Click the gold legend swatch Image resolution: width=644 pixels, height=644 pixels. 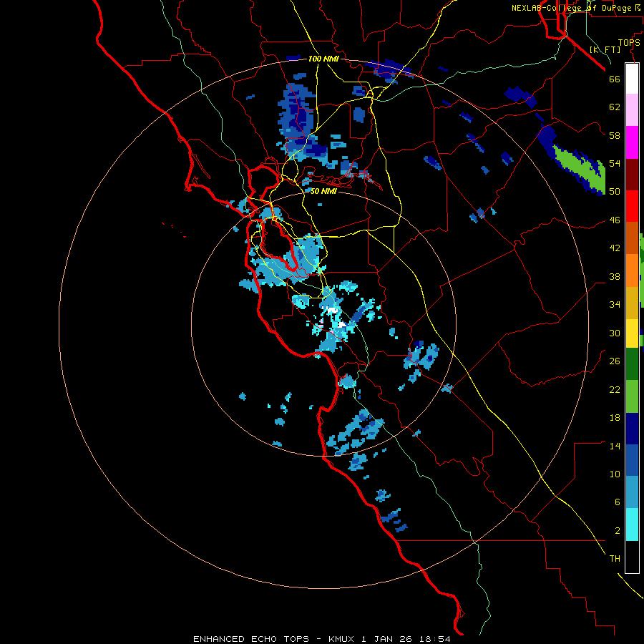point(632,303)
